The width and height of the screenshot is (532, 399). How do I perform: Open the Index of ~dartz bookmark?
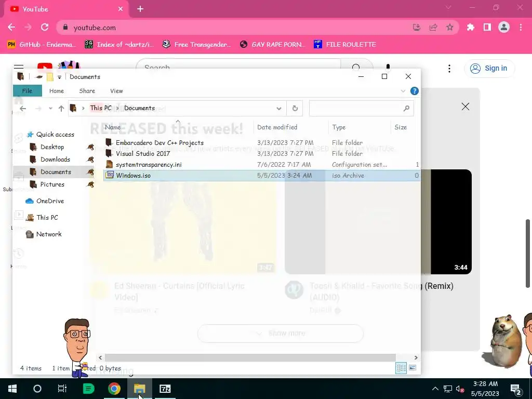tap(119, 45)
